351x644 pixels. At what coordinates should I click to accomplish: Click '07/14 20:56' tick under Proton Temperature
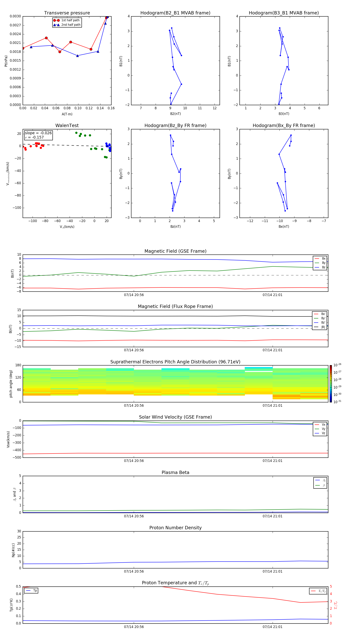coord(134,627)
